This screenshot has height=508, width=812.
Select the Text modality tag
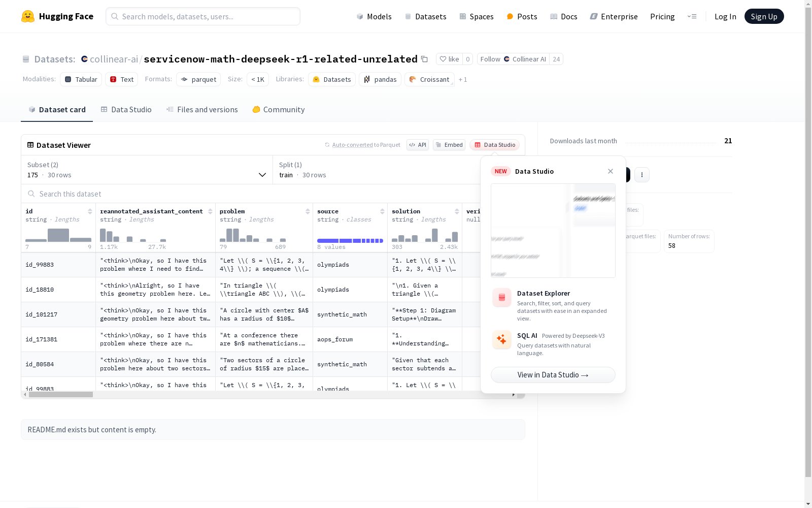tap(122, 79)
